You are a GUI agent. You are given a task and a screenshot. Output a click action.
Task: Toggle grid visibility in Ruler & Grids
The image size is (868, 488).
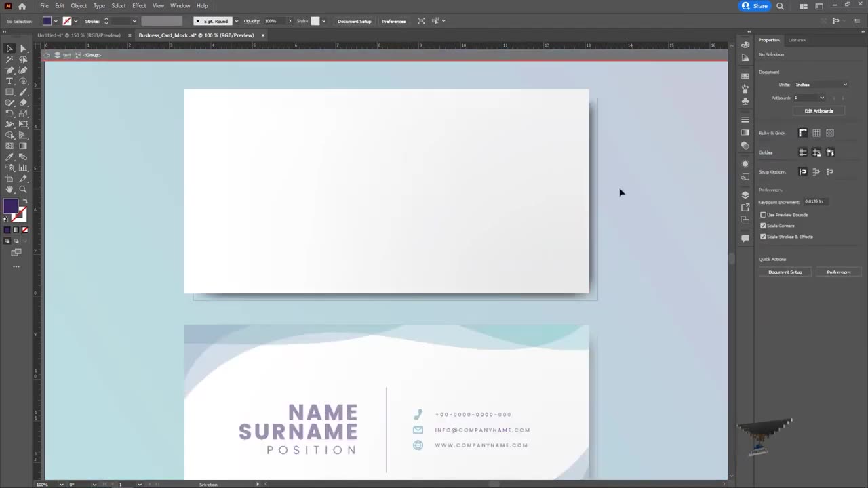[816, 133]
